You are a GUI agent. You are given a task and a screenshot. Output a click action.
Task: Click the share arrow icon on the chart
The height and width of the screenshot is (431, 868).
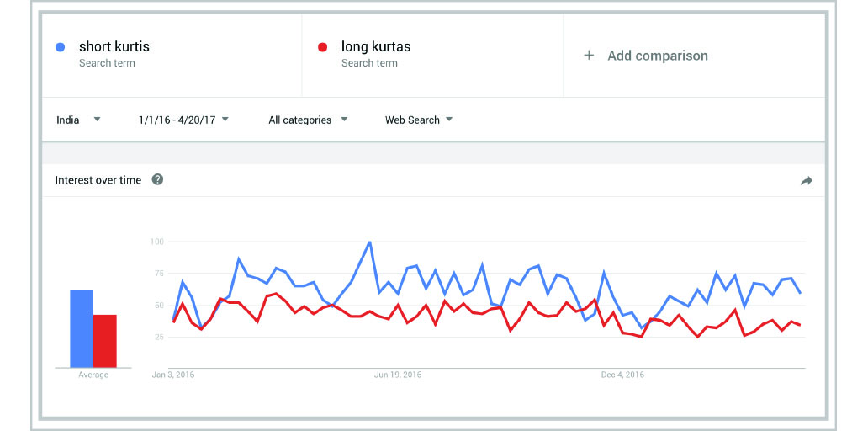[x=806, y=181]
